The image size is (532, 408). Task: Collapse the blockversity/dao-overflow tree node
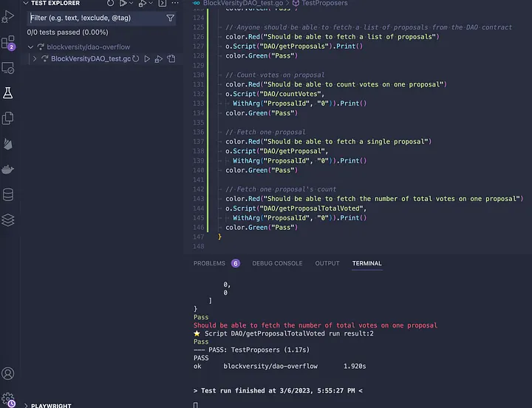30,47
